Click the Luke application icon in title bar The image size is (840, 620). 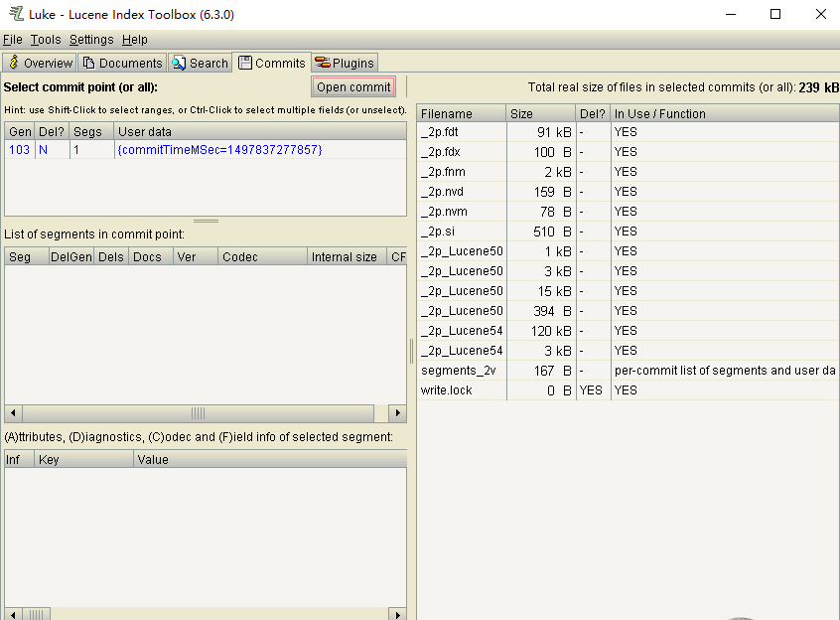[x=17, y=14]
